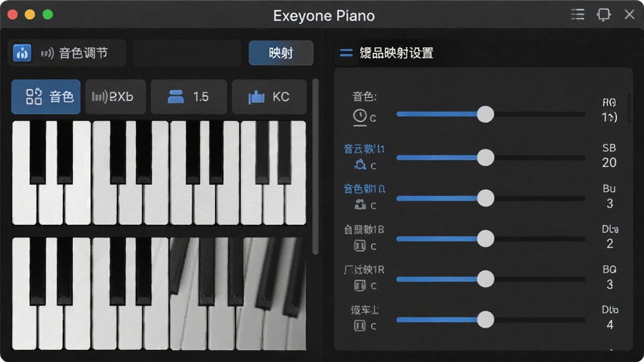The image size is (644, 362).
Task: Click the 音色调节 label button
Action: click(x=67, y=53)
